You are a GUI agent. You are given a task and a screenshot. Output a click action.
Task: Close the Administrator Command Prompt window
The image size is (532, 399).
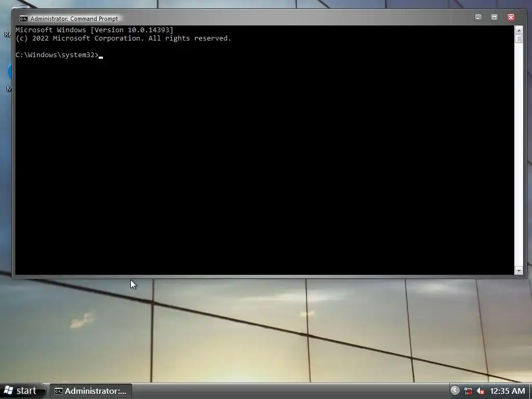[511, 17]
